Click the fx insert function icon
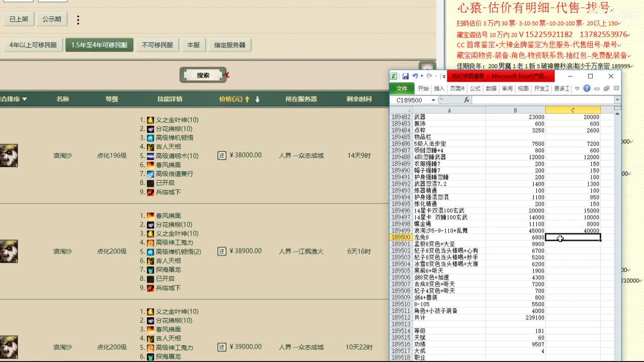This screenshot has height=362, width=644. (466, 100)
